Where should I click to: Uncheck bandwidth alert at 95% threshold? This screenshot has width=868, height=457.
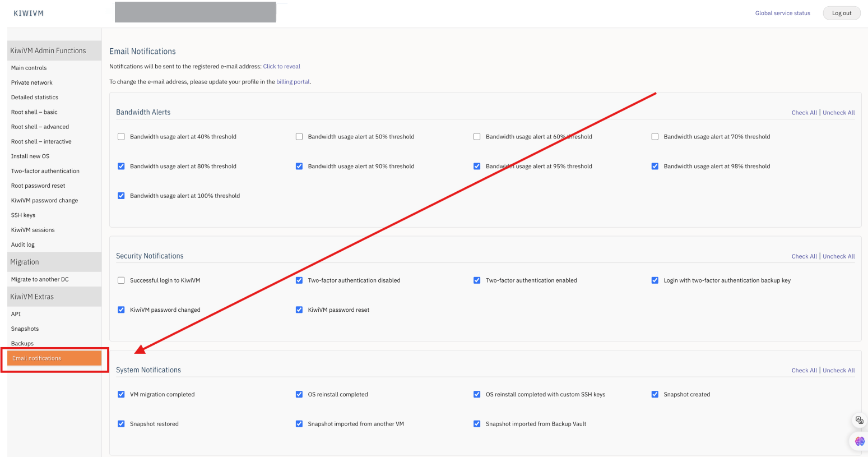pyautogui.click(x=477, y=166)
